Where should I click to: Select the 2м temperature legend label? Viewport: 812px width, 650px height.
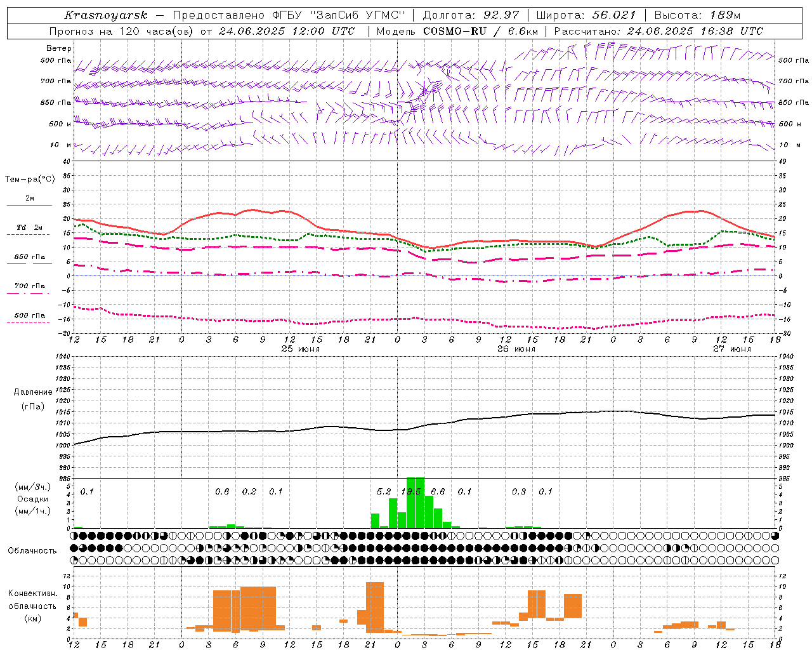[x=30, y=199]
